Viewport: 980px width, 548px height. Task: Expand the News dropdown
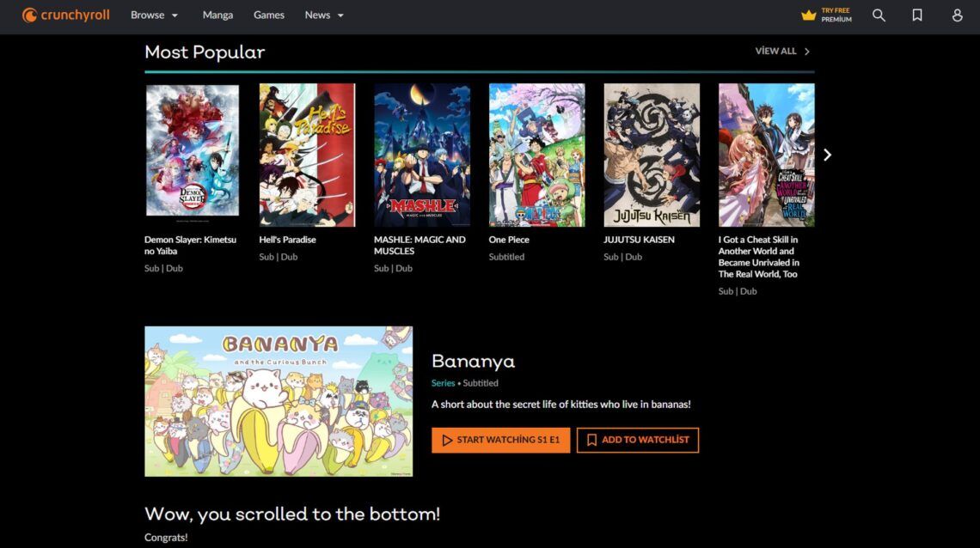coord(323,15)
